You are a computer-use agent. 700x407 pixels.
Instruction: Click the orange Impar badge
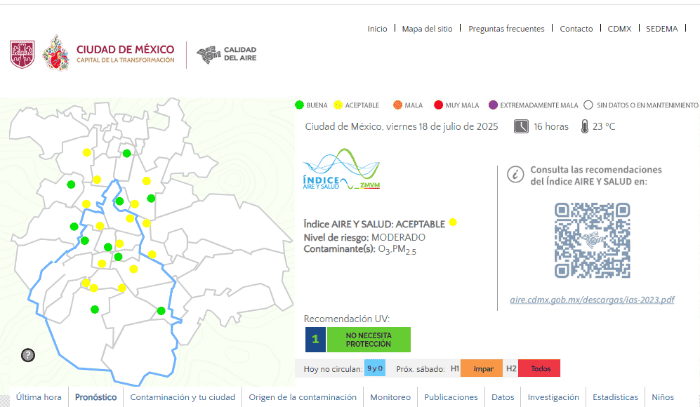[x=482, y=368]
